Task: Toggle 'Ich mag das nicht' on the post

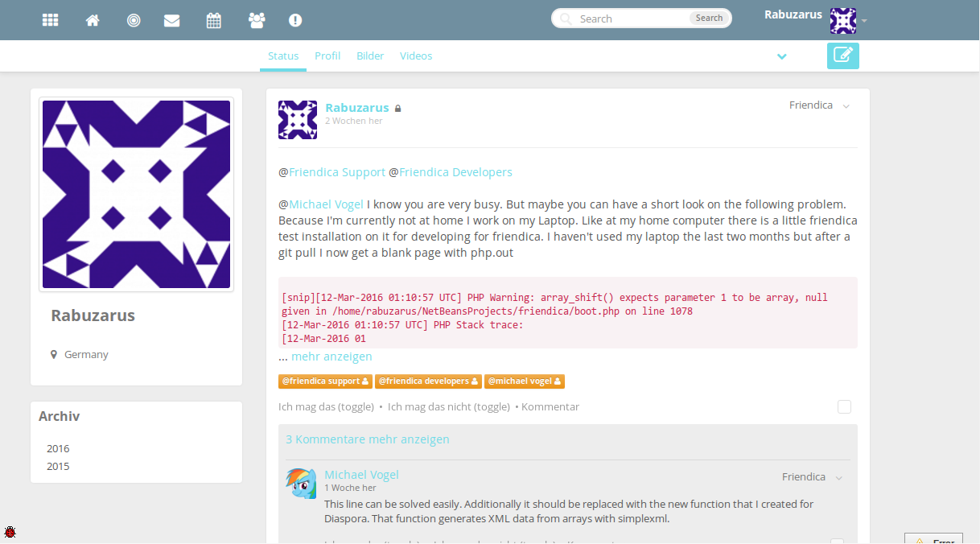Action: point(448,407)
